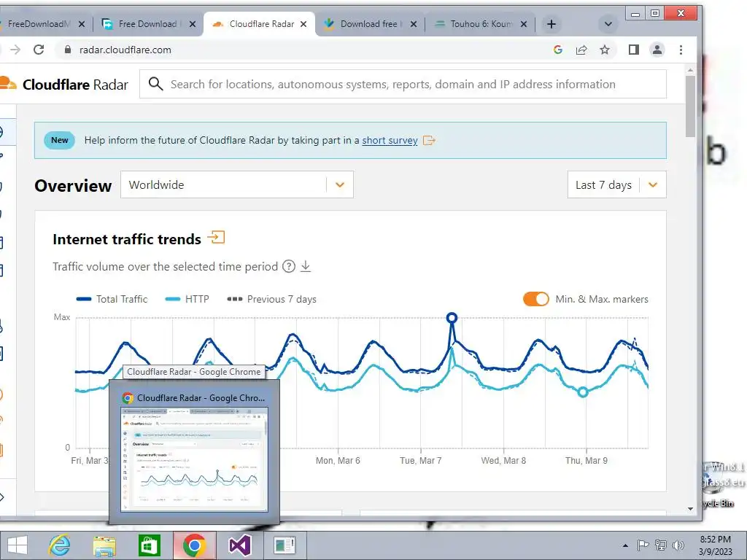Open Internet traffic trends detail arrow icon
This screenshot has height=560, width=747.
(x=216, y=237)
